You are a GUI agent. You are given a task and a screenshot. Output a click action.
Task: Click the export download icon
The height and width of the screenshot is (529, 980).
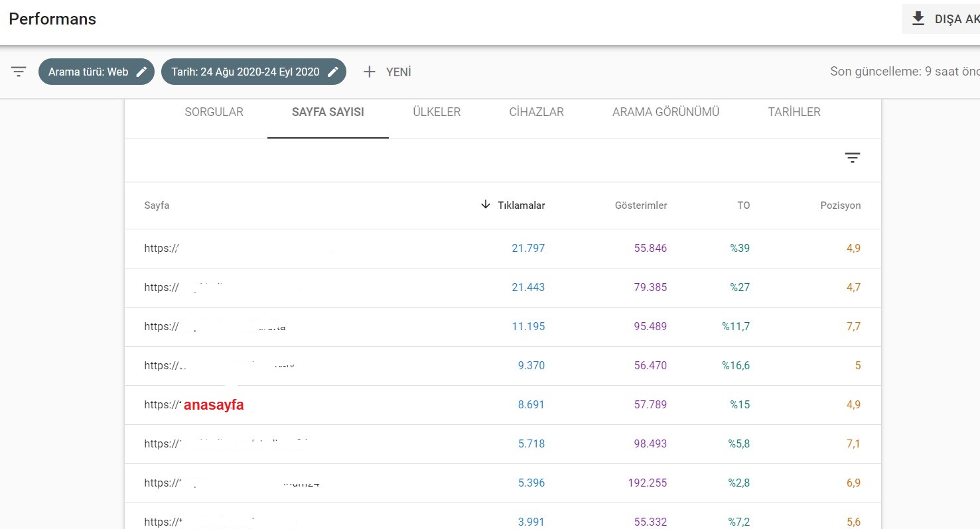(x=918, y=19)
